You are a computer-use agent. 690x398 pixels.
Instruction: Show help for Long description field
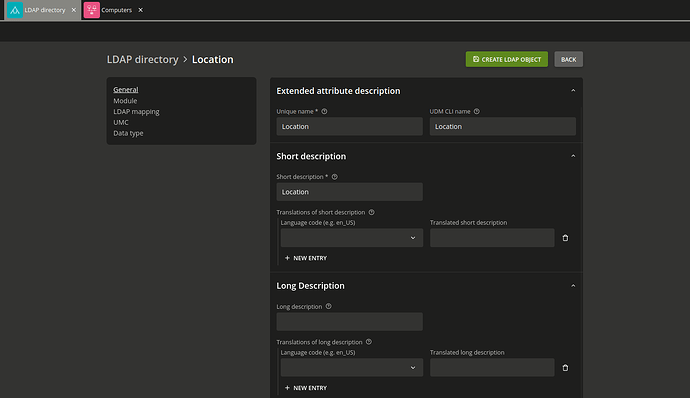click(x=328, y=306)
